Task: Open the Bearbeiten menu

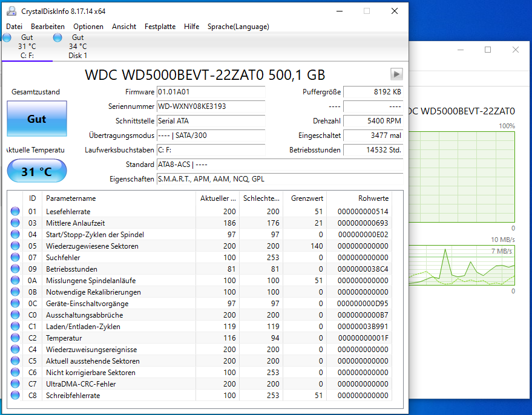Action: [x=48, y=27]
